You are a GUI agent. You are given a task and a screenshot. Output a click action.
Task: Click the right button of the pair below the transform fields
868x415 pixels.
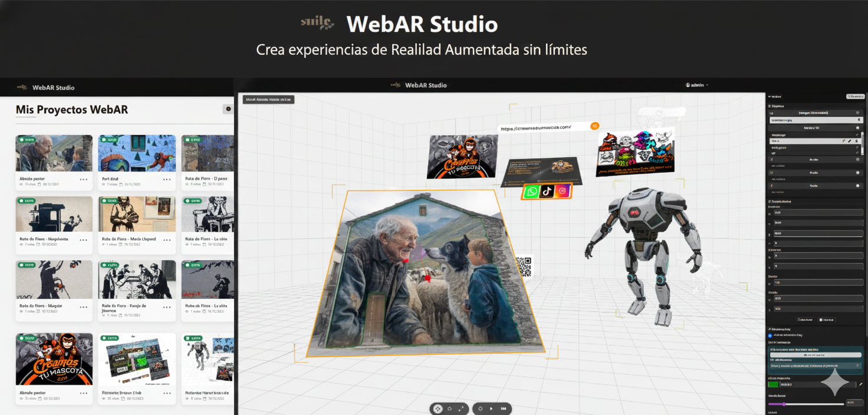click(x=827, y=320)
